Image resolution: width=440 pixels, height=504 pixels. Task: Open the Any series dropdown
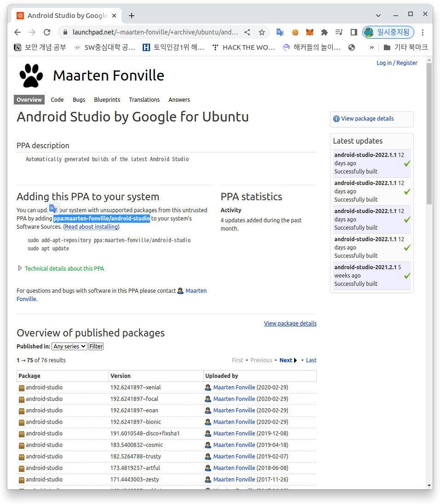coord(69,347)
